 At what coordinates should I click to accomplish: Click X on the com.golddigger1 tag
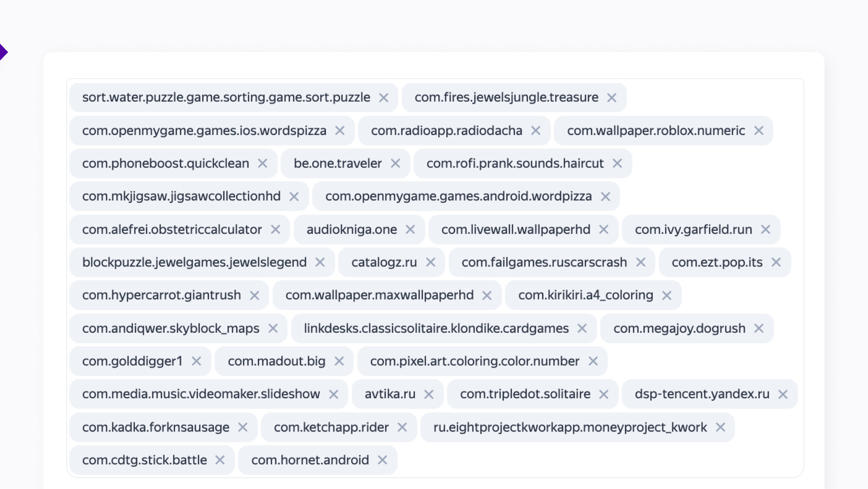tap(196, 361)
